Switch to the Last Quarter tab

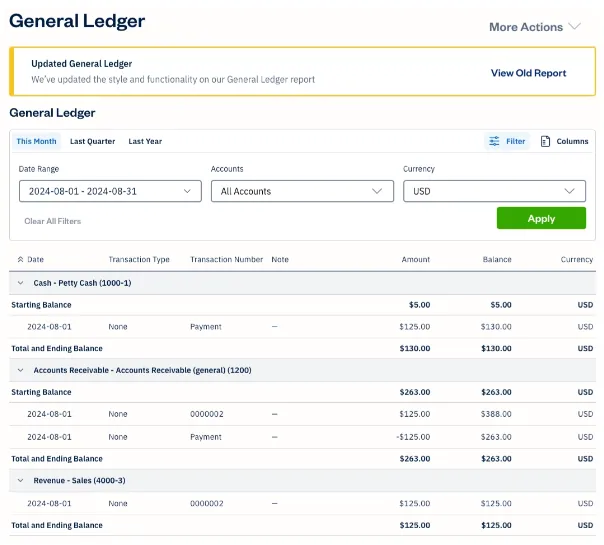click(x=92, y=142)
